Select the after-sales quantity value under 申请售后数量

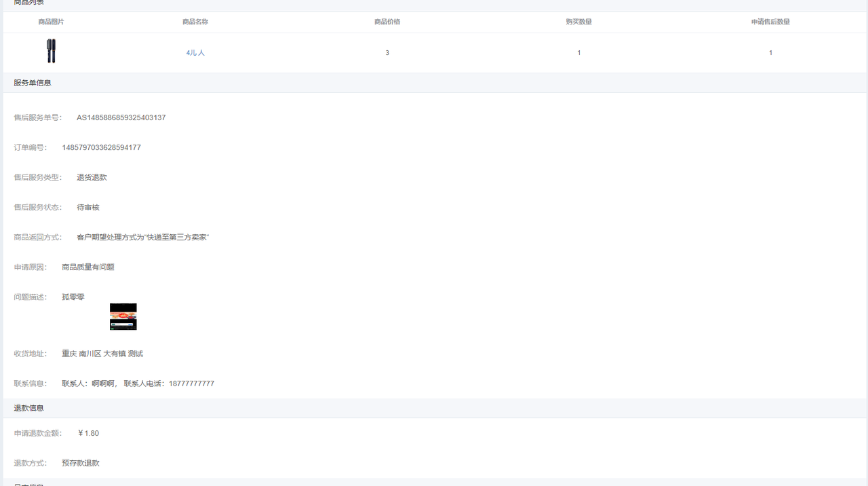pos(770,53)
